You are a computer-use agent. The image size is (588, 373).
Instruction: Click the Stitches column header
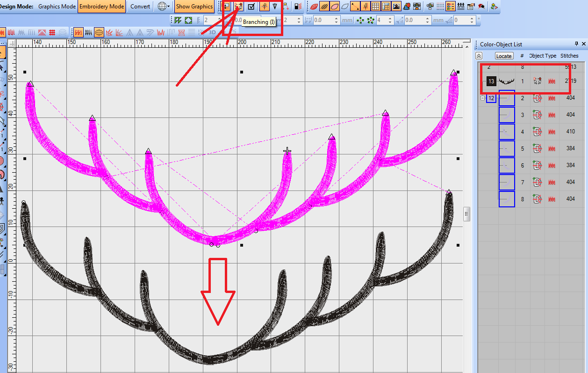tap(569, 56)
